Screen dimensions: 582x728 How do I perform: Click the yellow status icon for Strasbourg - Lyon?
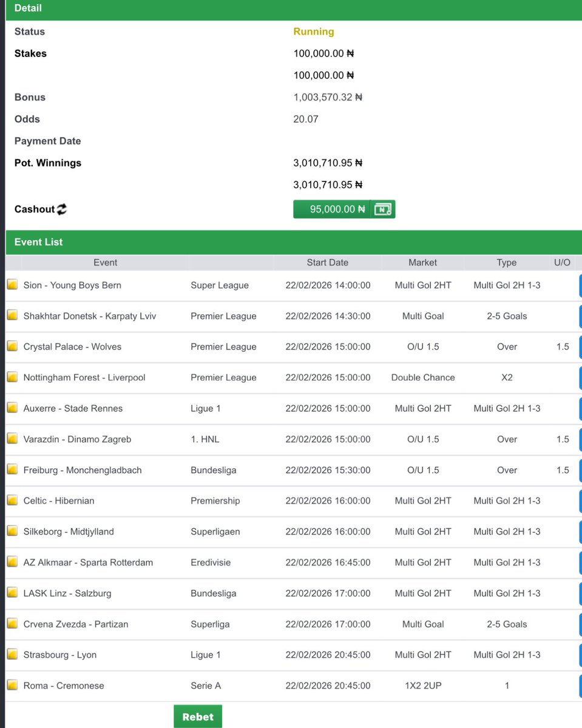tap(12, 654)
